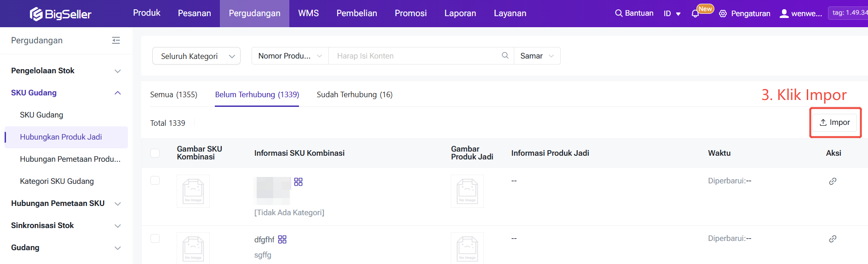The height and width of the screenshot is (264, 868).
Task: Click the search magnifier in content field
Action: click(505, 56)
